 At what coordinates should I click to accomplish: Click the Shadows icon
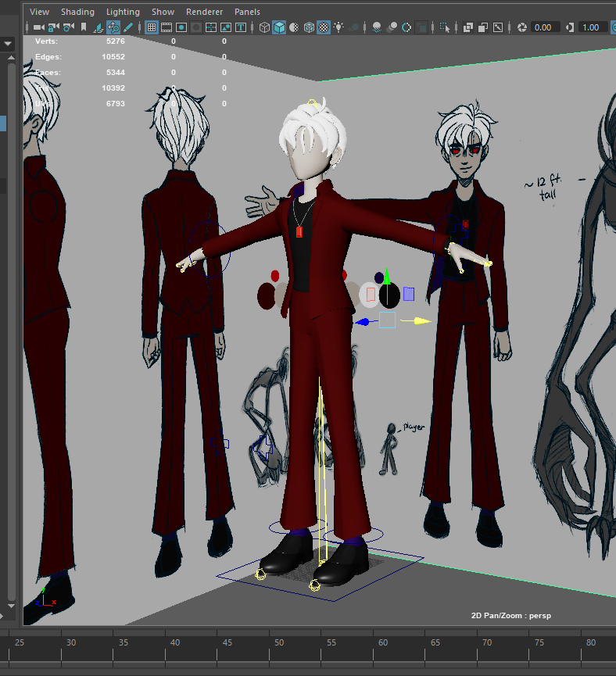[353, 27]
